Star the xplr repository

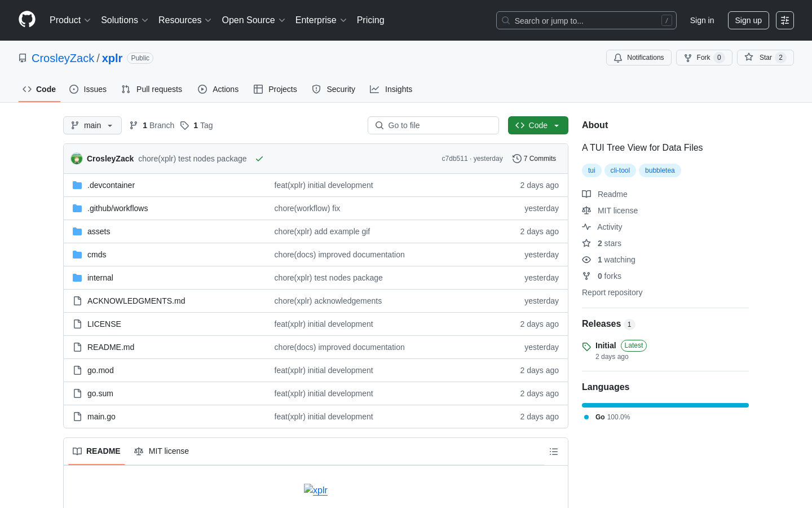pos(765,58)
